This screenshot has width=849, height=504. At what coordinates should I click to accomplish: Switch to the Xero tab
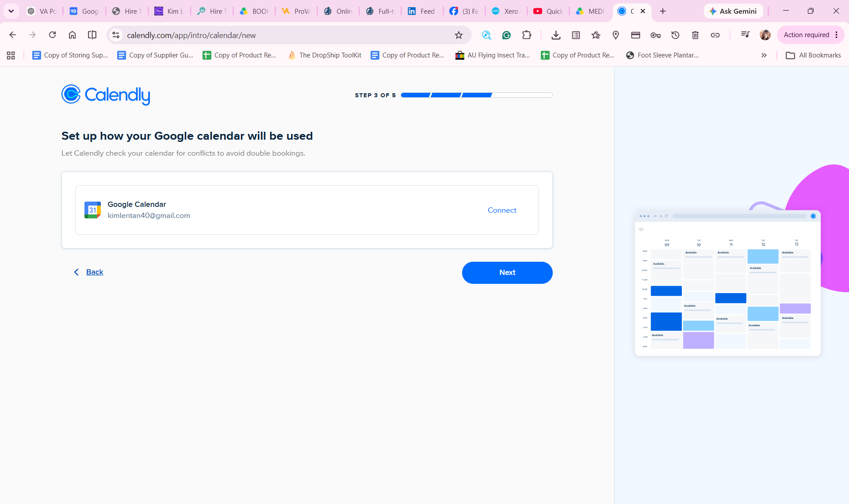point(506,11)
